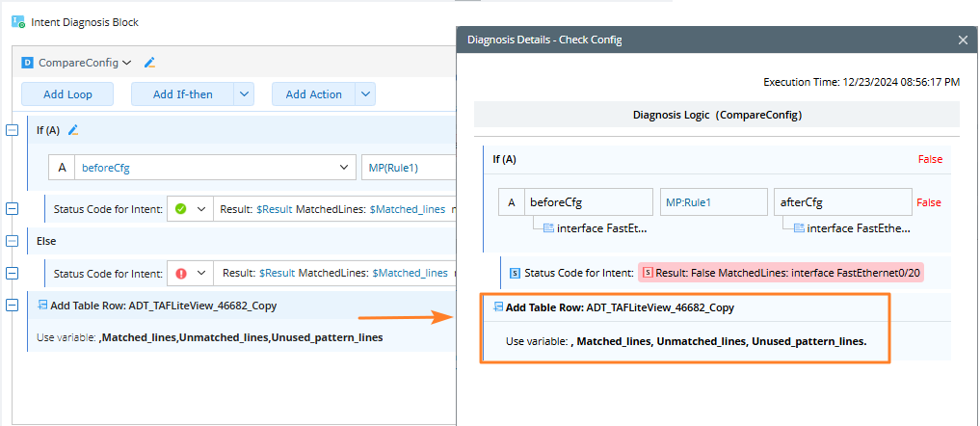This screenshot has width=980, height=426.
Task: Close the Diagnosis Details dialog
Action: tap(963, 40)
